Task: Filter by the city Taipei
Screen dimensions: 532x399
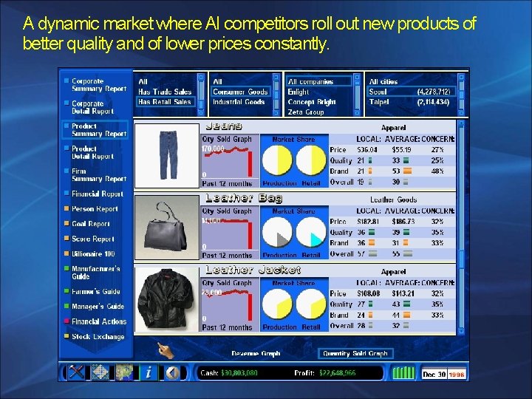Action: (410, 102)
